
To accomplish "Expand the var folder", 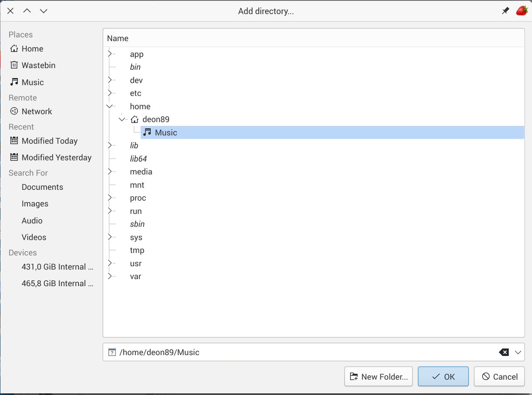I will click(x=110, y=276).
